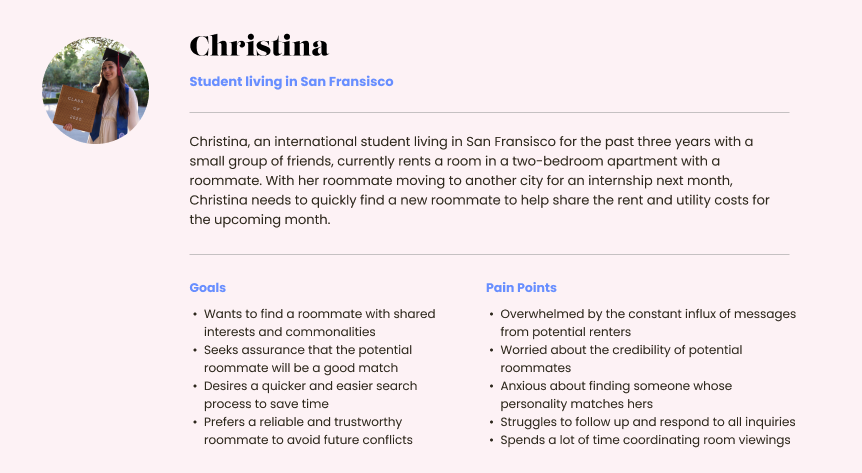Click the goal about shared interests and commonalities
The width and height of the screenshot is (862, 473).
pyautogui.click(x=319, y=323)
